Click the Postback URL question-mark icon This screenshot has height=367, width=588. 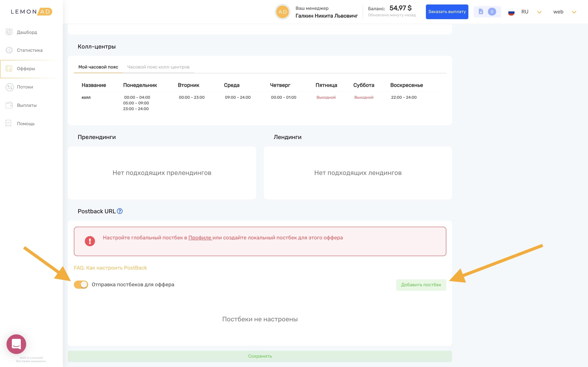click(x=120, y=211)
